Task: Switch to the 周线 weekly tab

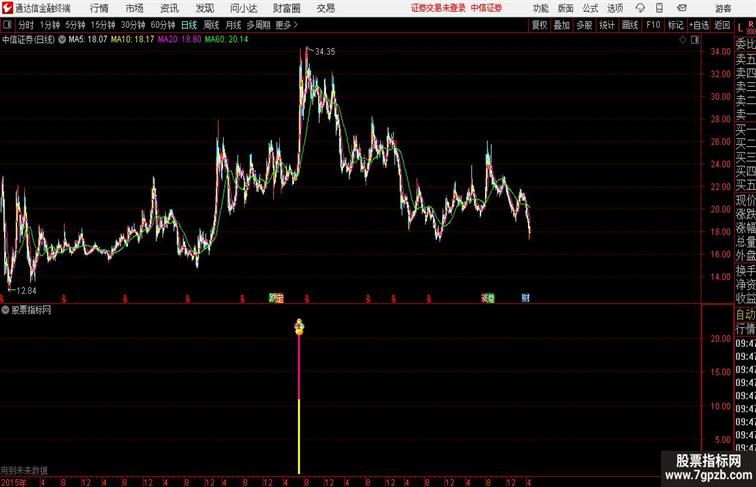Action: [211, 25]
